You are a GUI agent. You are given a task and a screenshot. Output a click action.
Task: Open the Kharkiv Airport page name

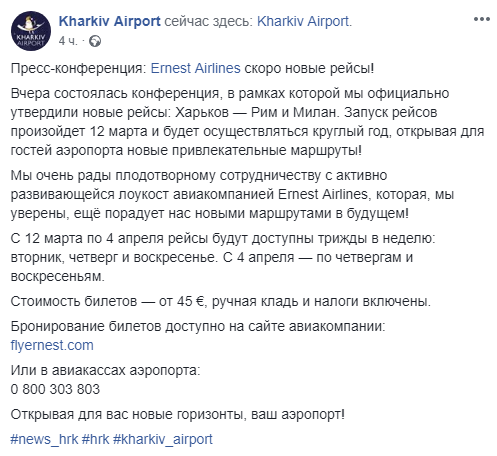click(x=110, y=21)
